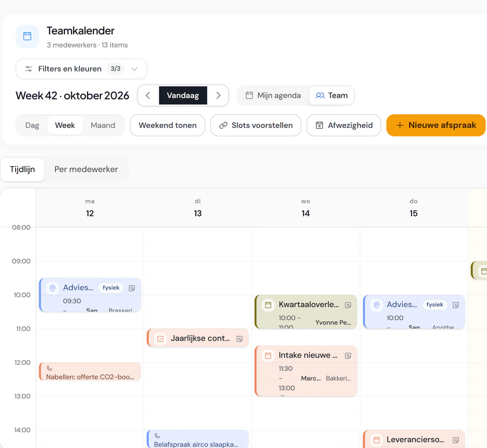The image size is (487, 448).
Task: Open notes icon on Jaarlijkse cont...
Action: pyautogui.click(x=239, y=339)
